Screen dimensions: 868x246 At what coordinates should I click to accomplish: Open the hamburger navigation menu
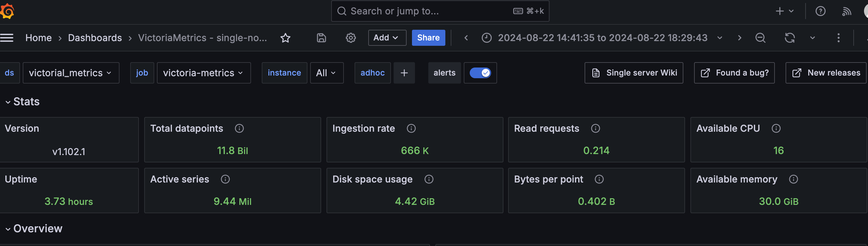click(7, 38)
